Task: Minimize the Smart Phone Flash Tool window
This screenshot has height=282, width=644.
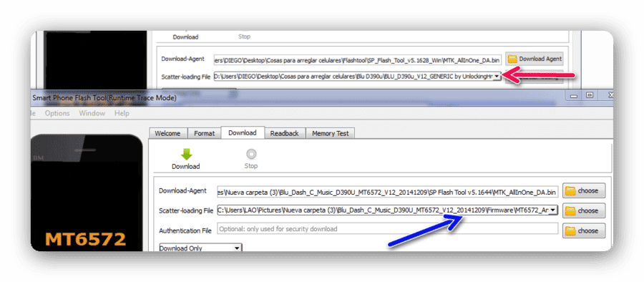Action: coord(574,95)
